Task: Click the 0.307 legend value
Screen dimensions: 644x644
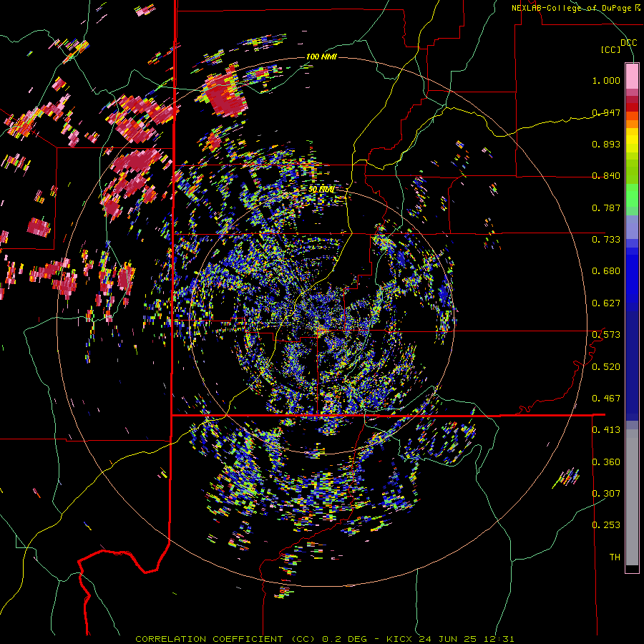Action: coord(606,493)
